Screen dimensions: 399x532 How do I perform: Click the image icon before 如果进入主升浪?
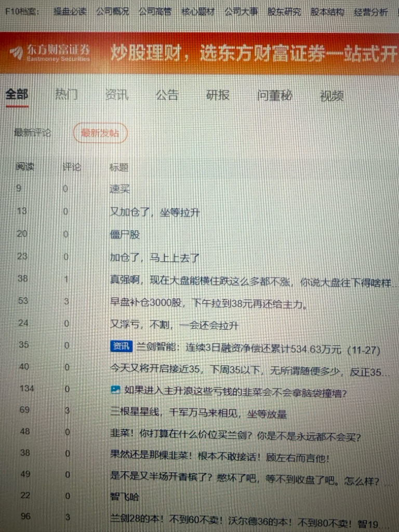115,390
